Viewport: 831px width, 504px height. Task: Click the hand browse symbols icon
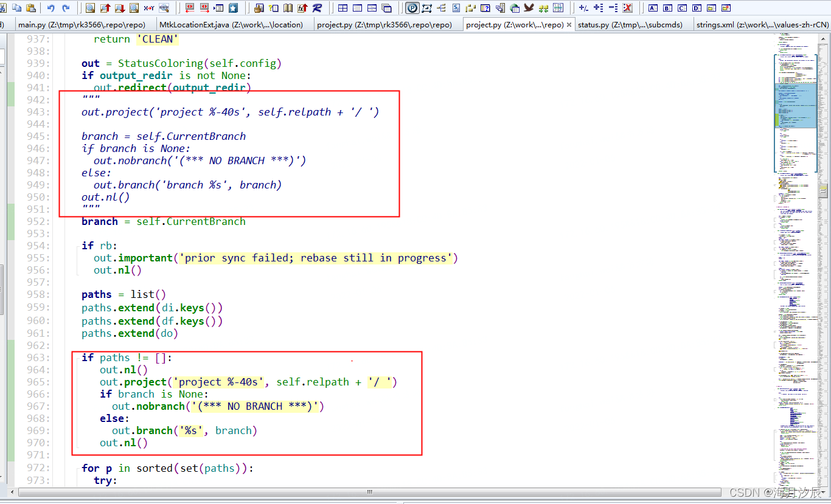(x=259, y=8)
